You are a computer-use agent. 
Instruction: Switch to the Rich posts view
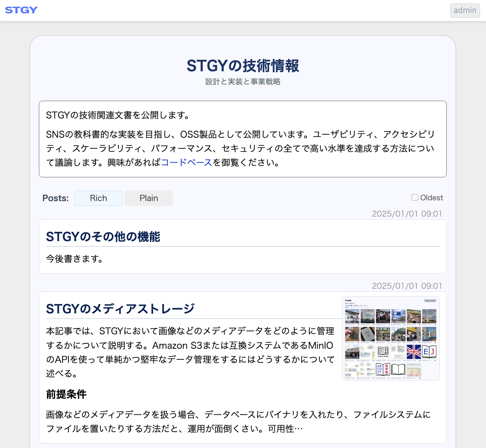(x=98, y=198)
